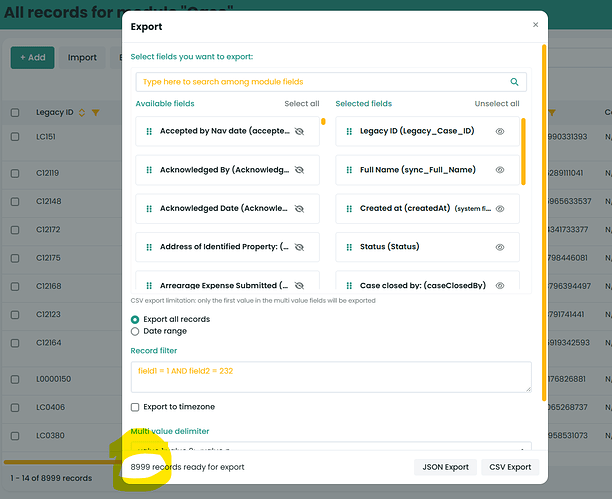Check the row checkbox for C12164
The image size is (612, 499).
15,343
